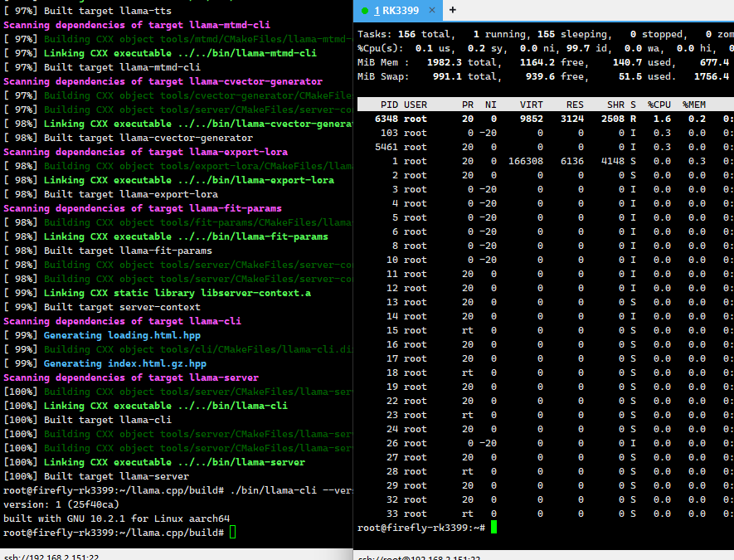Select the PID column header in top
This screenshot has height=560, width=734.
pyautogui.click(x=390, y=105)
